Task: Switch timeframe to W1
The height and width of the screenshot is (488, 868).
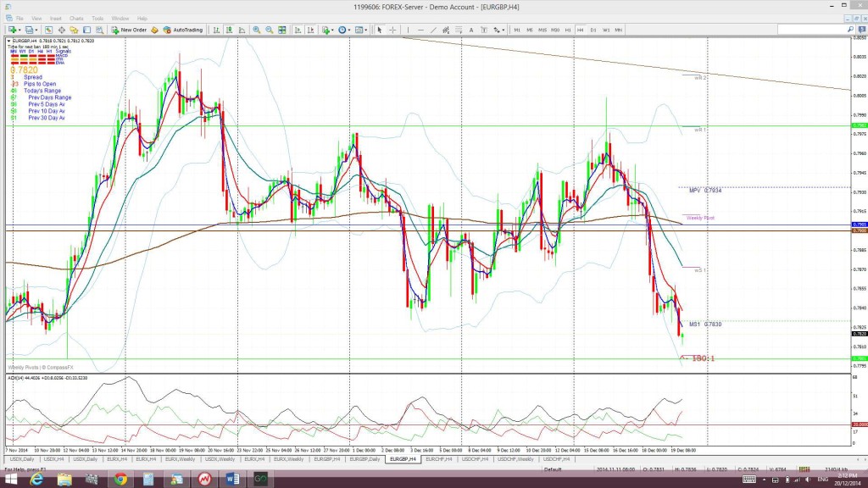Action: click(606, 30)
